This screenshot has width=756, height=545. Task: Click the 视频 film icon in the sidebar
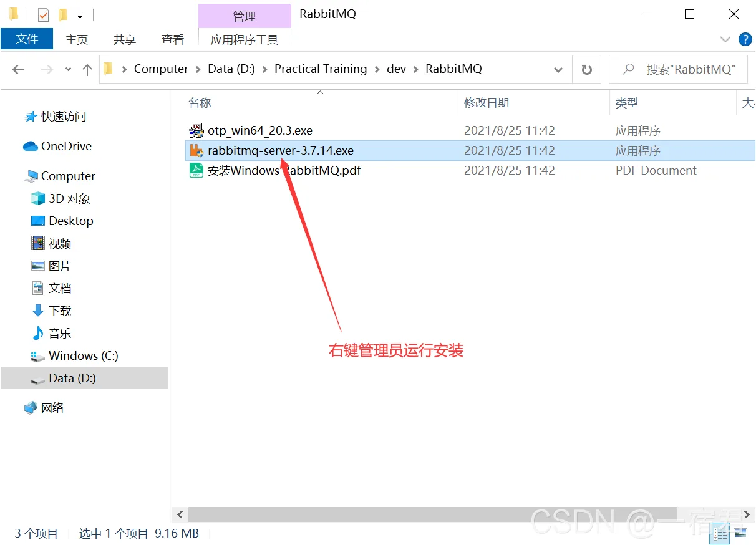click(38, 243)
